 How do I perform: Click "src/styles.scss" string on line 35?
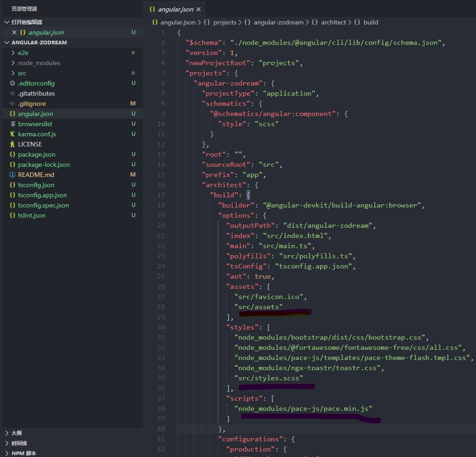pyautogui.click(x=269, y=378)
